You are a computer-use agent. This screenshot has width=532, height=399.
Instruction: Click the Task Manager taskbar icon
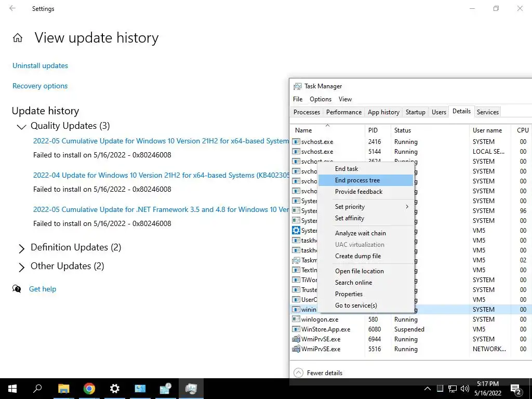[191, 389]
